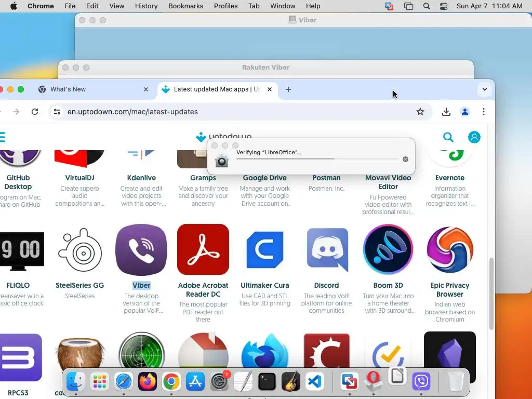Open the GitHub Desktop title link

click(x=18, y=182)
